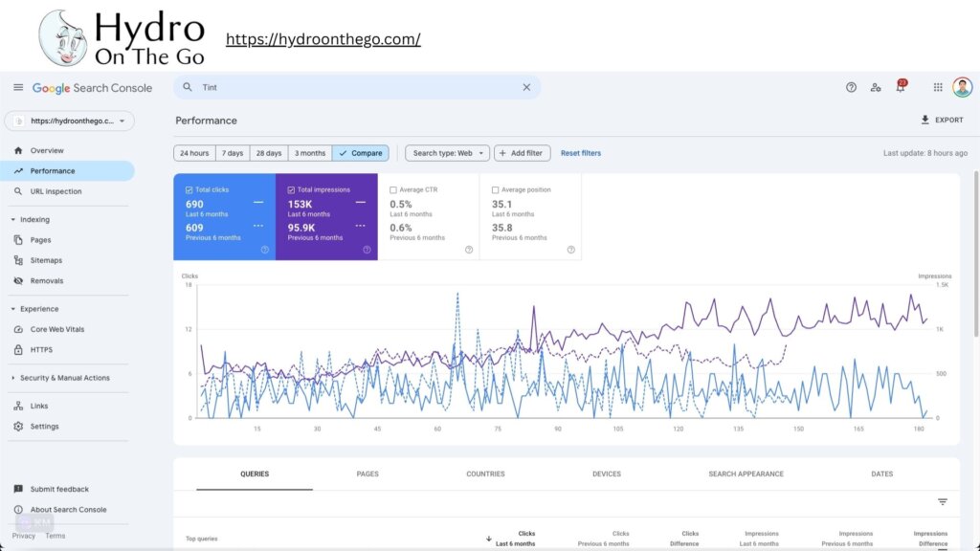Viewport: 980px width, 551px height.
Task: Click help icon on Total impressions card
Action: click(367, 250)
